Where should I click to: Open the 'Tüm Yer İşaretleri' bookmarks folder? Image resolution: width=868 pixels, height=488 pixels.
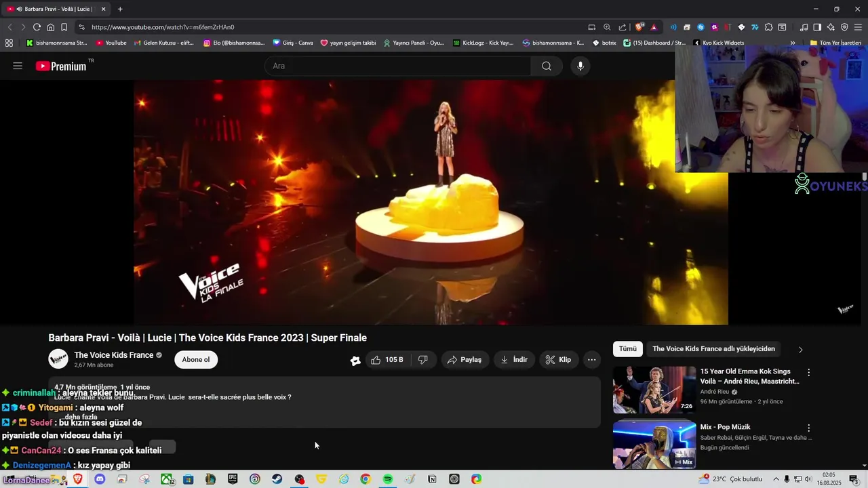click(x=835, y=43)
